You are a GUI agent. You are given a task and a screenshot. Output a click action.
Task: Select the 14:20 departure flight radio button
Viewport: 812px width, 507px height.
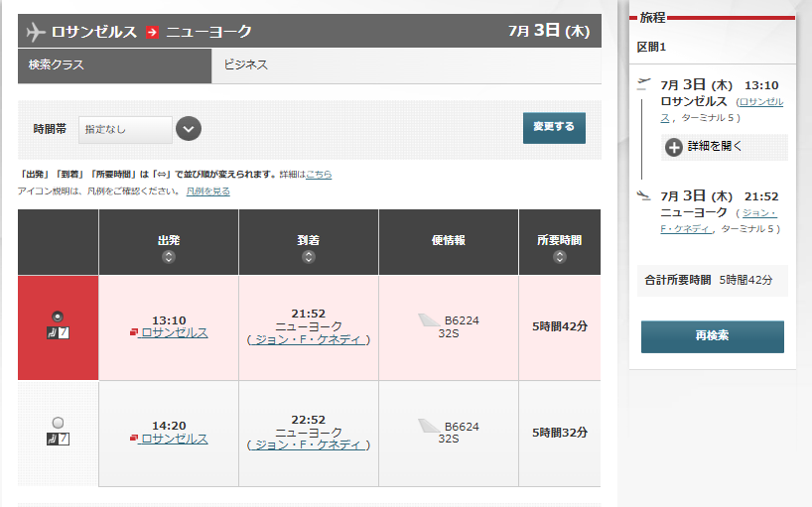point(58,423)
